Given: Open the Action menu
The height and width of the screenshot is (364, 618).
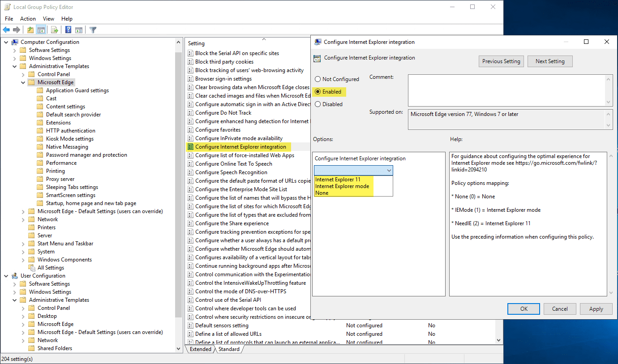Looking at the screenshot, I should [x=28, y=19].
